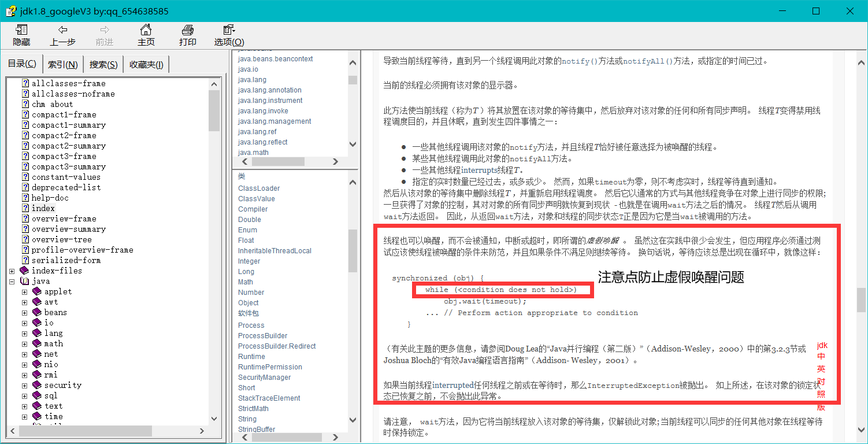Click the class list vertical scrollbar thumb
Image resolution: width=868 pixels, height=444 pixels.
353,250
